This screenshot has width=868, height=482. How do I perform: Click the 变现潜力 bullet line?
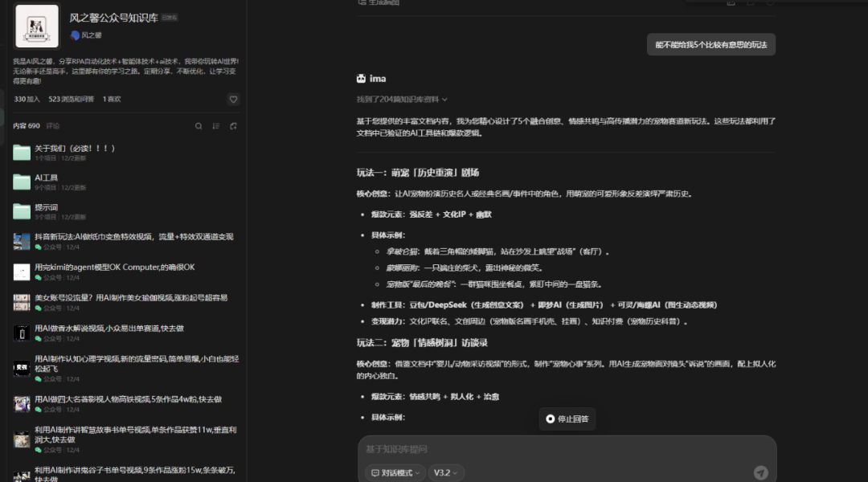(x=529, y=321)
